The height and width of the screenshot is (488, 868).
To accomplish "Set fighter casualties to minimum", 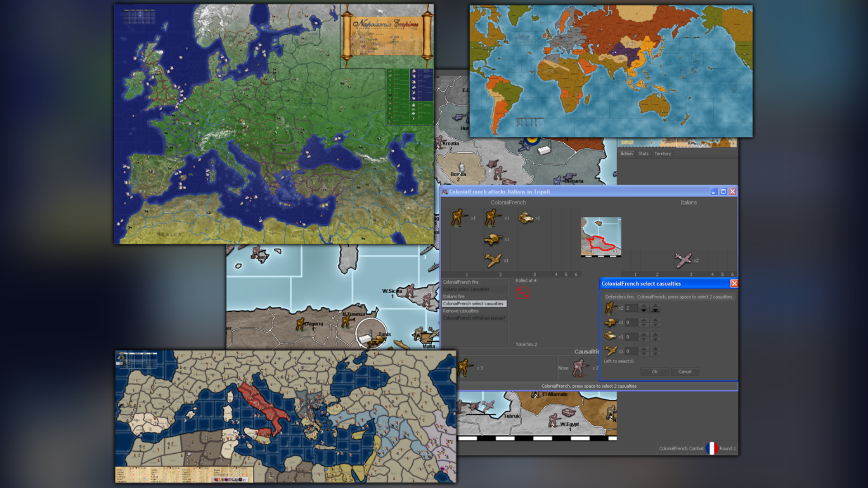I will tap(656, 354).
